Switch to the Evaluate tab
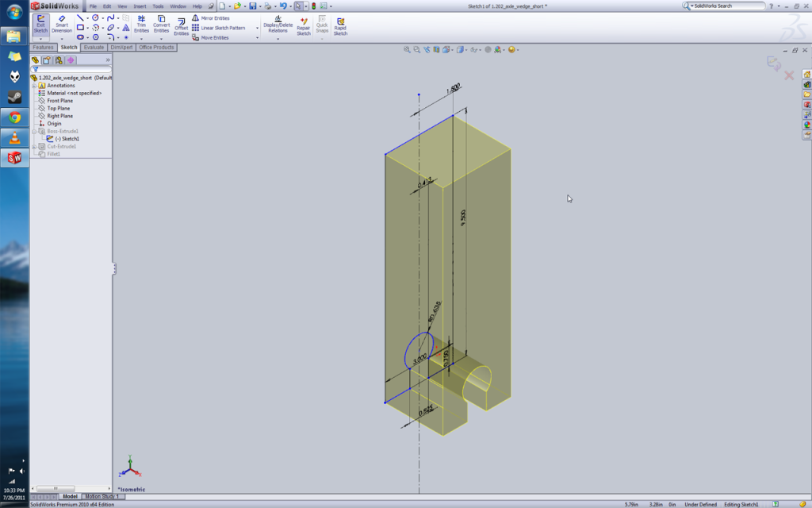This screenshot has width=812, height=508. [x=94, y=47]
